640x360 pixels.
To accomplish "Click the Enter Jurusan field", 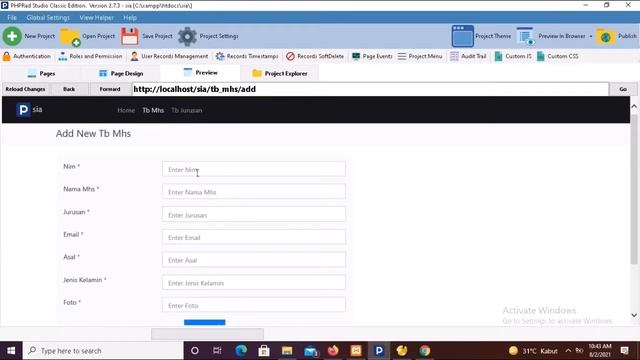I will pyautogui.click(x=254, y=214).
